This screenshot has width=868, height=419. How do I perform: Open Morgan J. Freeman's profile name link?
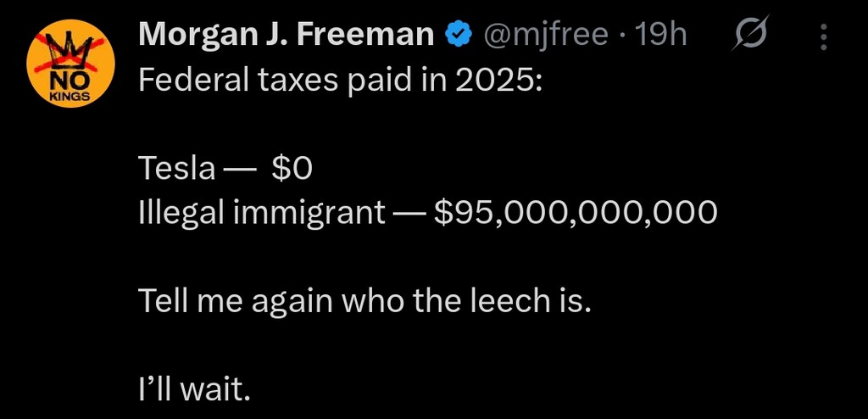[x=287, y=35]
